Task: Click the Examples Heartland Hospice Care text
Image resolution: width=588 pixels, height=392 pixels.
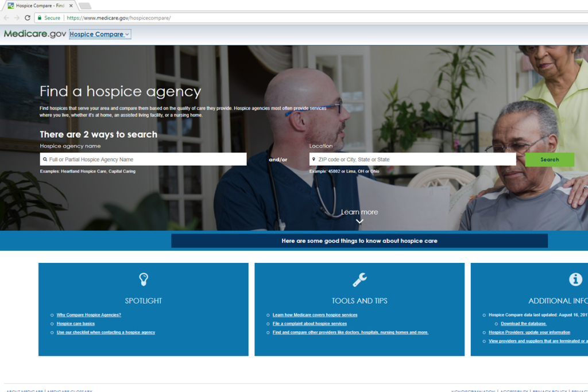Action: click(x=88, y=171)
